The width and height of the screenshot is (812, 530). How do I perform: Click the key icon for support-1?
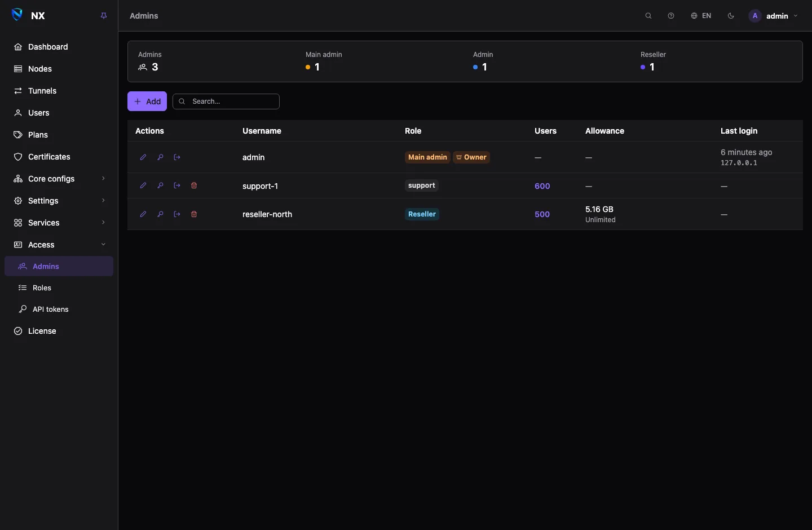point(160,185)
